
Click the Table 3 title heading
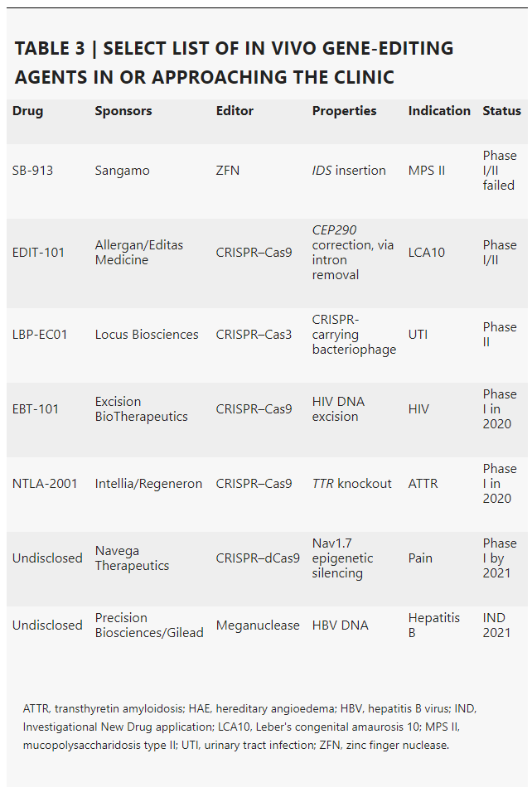(x=234, y=63)
